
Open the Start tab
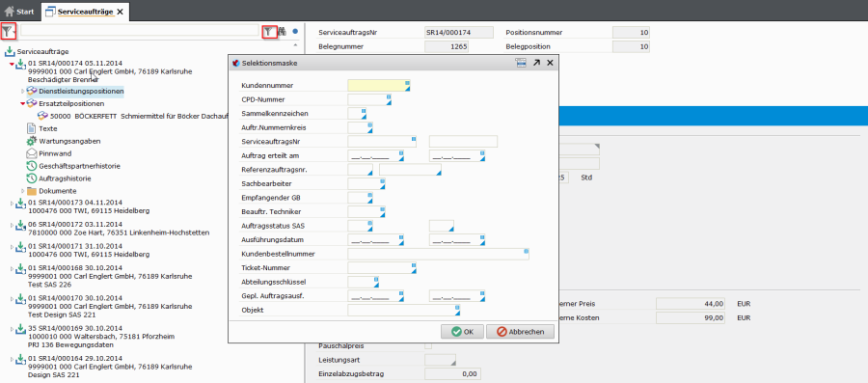coord(19,11)
